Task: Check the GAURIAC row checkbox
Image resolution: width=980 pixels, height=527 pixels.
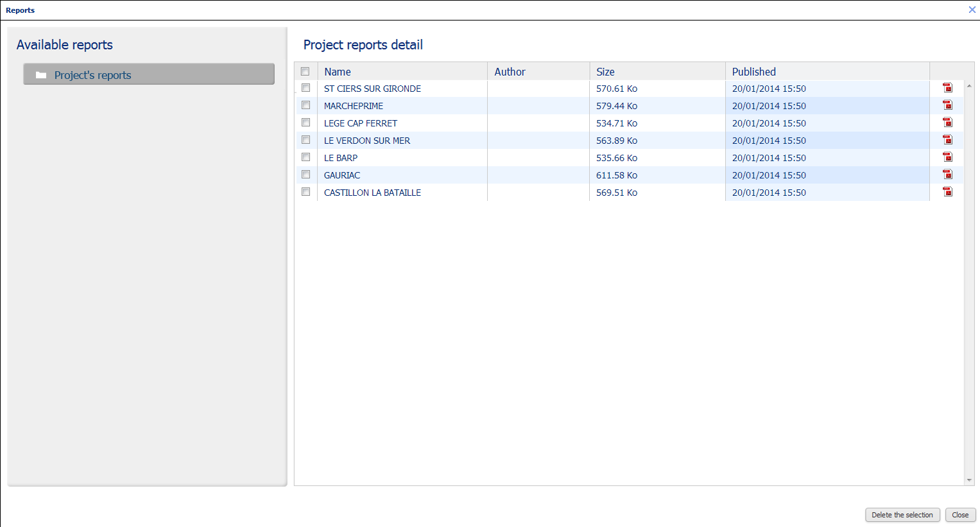Action: point(306,175)
